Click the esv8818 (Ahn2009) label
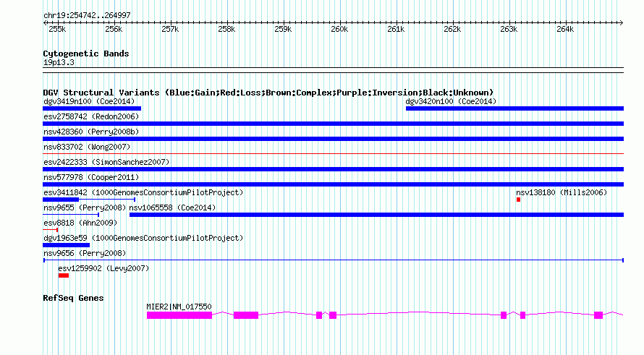This screenshot has width=644, height=355. click(x=80, y=223)
